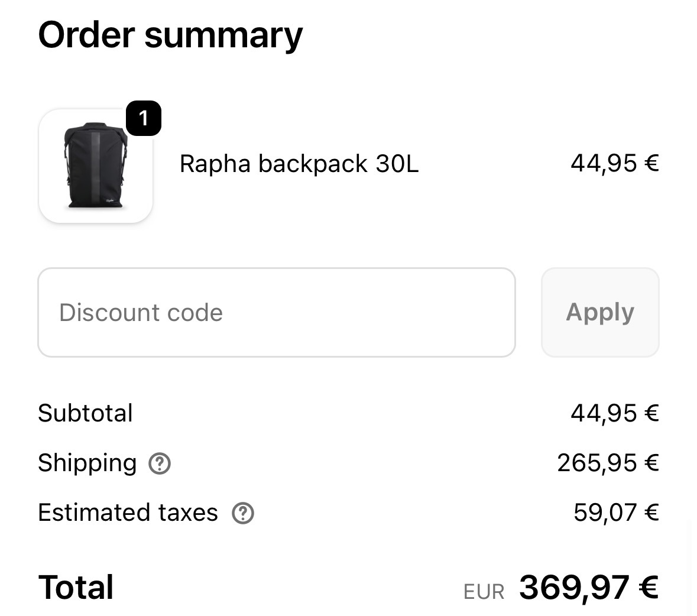Click the Shipping help question mark icon
The height and width of the screenshot is (616, 697).
click(160, 464)
